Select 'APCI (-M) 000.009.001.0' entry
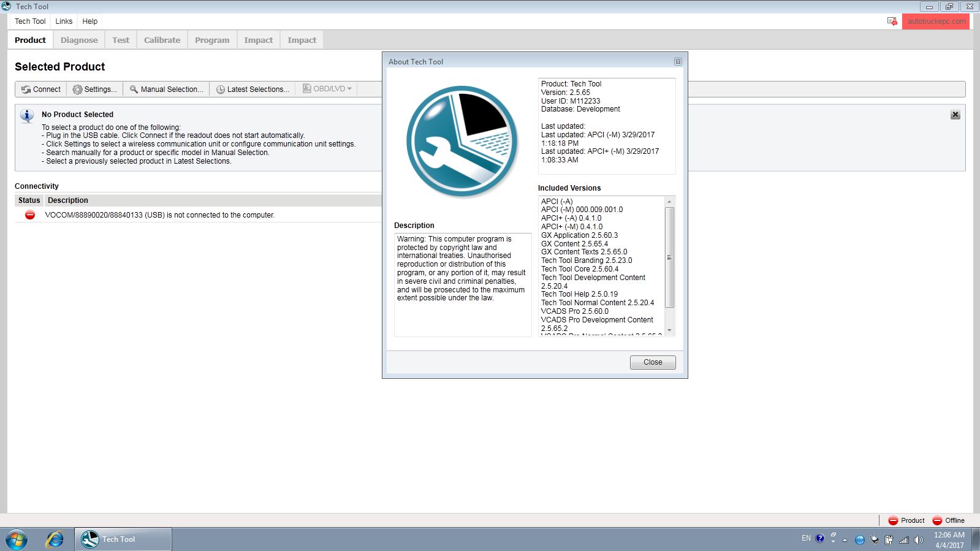980x551 pixels. click(582, 210)
